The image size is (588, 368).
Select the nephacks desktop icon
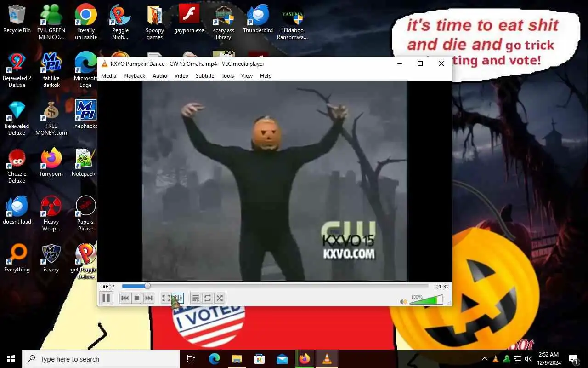pos(86,114)
